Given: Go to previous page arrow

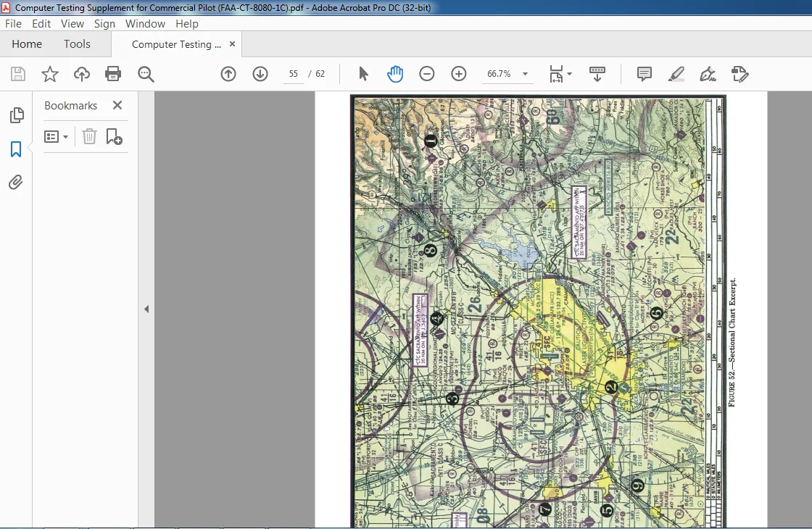Looking at the screenshot, I should (228, 74).
